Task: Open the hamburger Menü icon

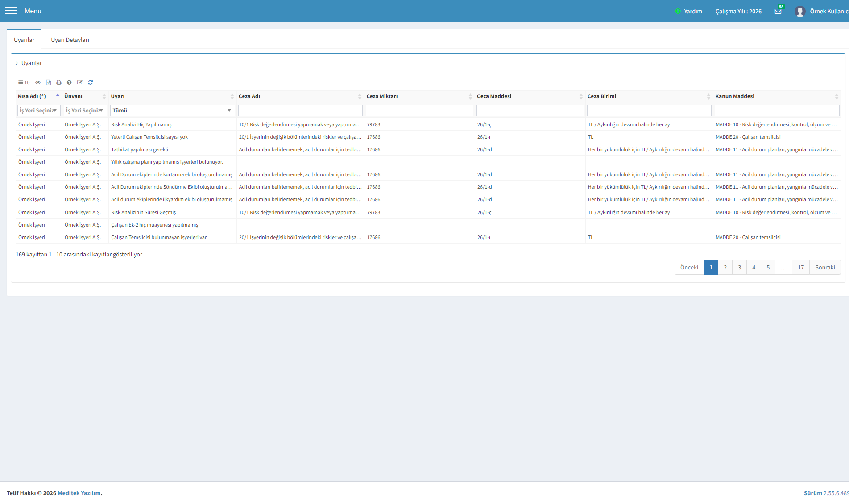Action: pos(11,11)
